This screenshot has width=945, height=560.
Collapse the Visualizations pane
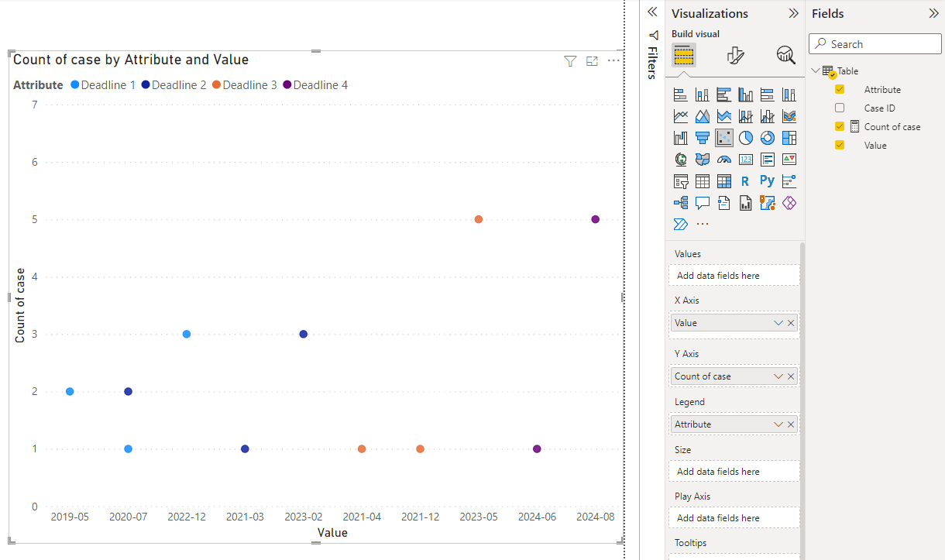(x=793, y=13)
